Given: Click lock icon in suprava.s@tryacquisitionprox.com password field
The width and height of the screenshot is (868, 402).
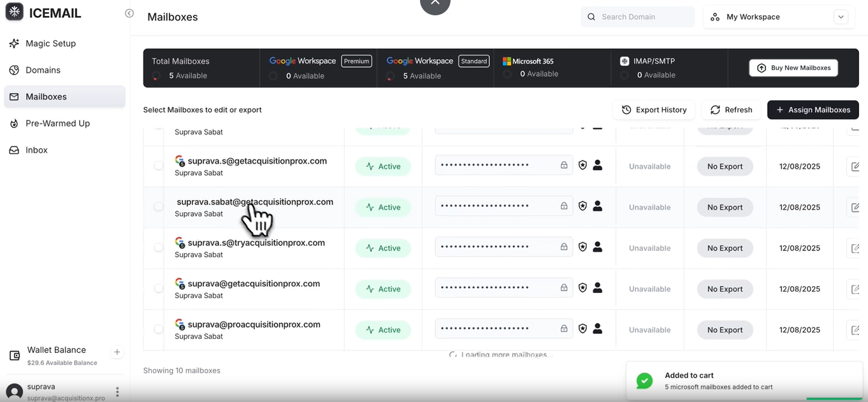Looking at the screenshot, I should [x=564, y=247].
